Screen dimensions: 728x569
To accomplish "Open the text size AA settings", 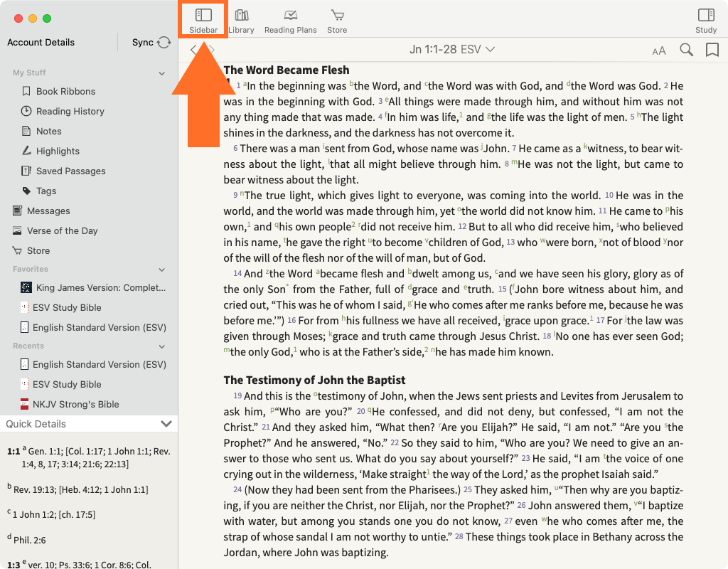I will pyautogui.click(x=659, y=50).
